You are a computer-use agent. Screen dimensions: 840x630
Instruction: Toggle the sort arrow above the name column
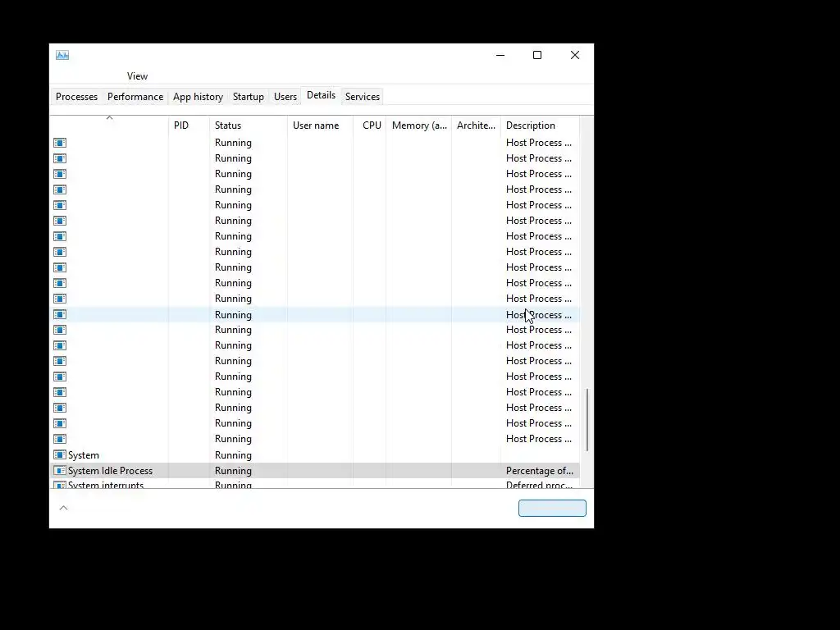pos(109,118)
